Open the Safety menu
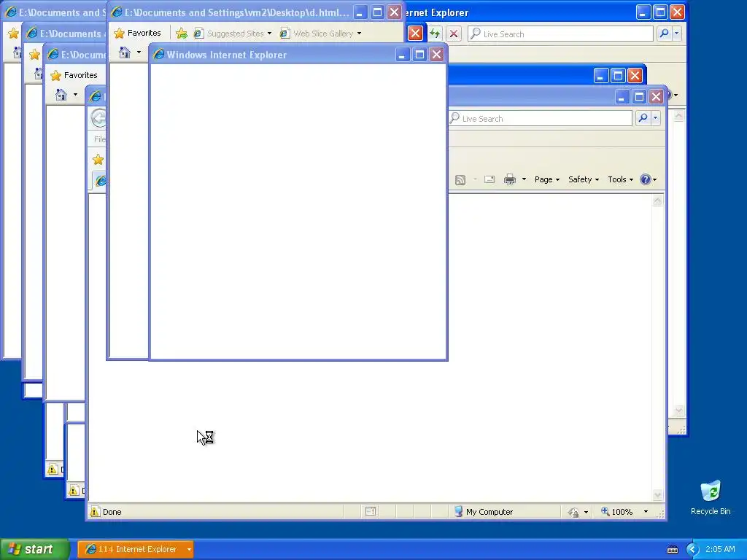The width and height of the screenshot is (747, 560). (583, 179)
